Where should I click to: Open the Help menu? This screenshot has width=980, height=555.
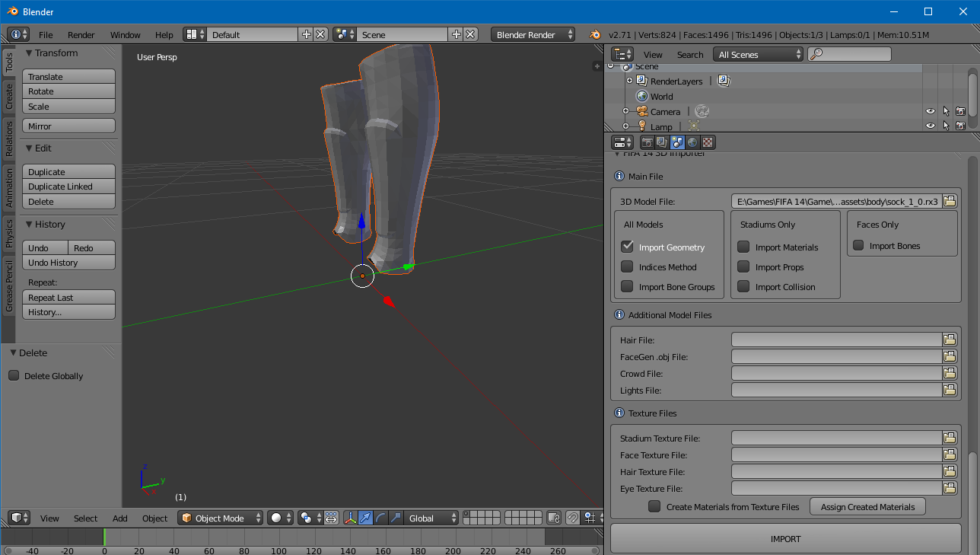164,34
